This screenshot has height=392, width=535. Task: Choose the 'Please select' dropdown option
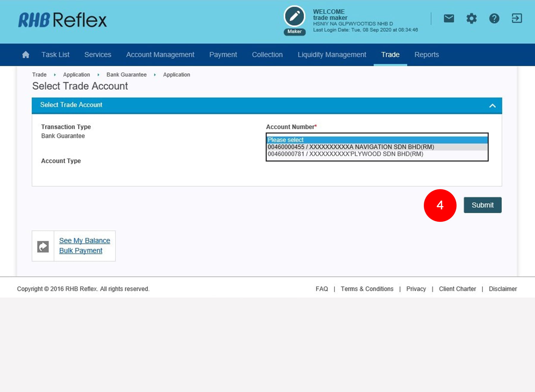click(x=286, y=140)
